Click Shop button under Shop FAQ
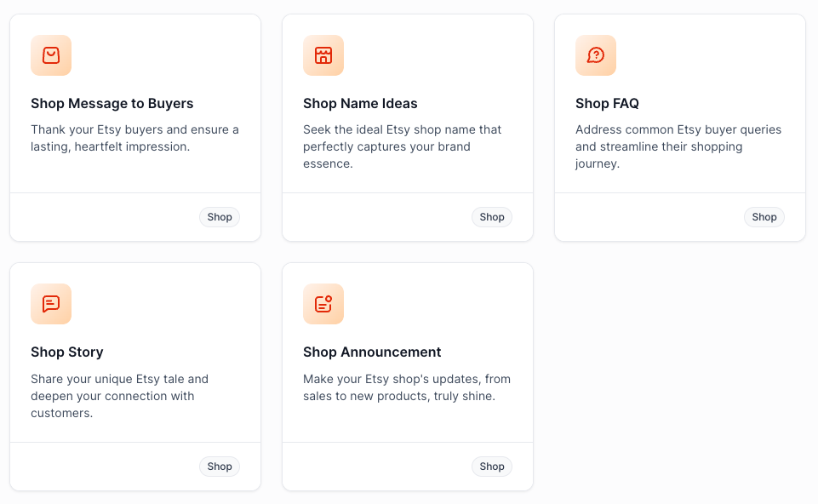Image resolution: width=818 pixels, height=504 pixels. [764, 217]
